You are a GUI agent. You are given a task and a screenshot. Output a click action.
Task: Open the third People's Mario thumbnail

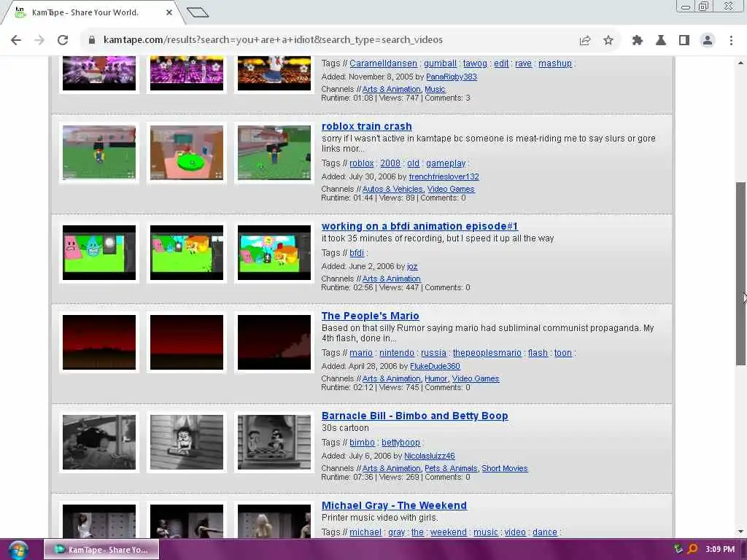(274, 342)
